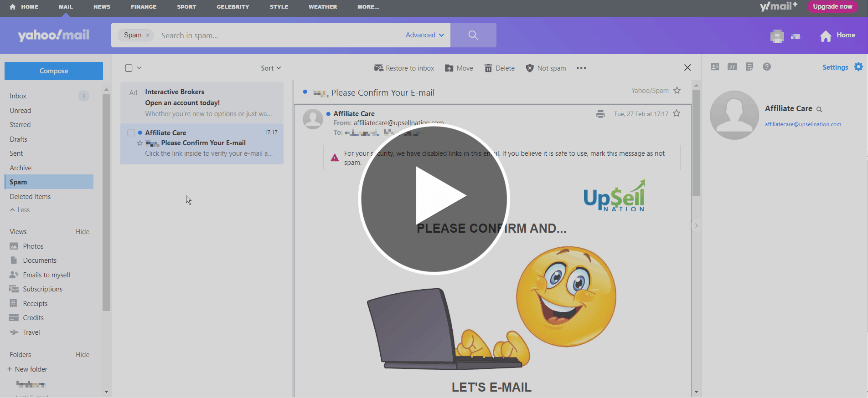Hide the Views section
This screenshot has width=868, height=398.
point(83,232)
